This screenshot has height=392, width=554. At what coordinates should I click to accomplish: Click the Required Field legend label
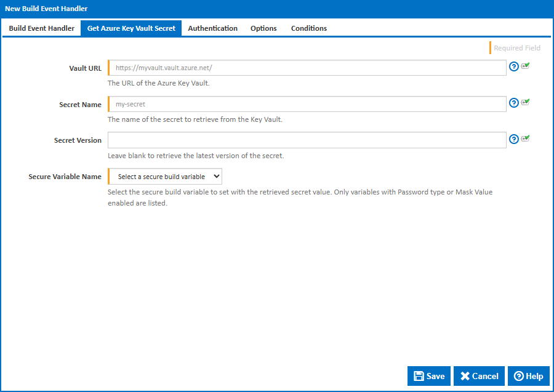(516, 48)
